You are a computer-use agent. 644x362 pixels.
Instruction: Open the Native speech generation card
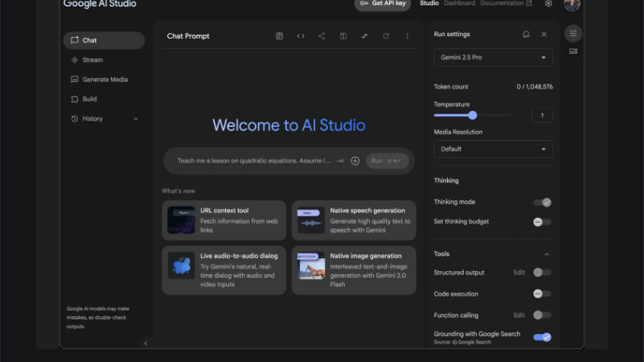(354, 220)
